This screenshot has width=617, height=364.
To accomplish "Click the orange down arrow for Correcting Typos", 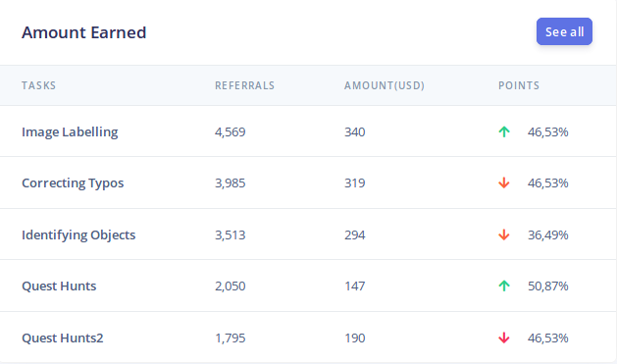I will 504,183.
